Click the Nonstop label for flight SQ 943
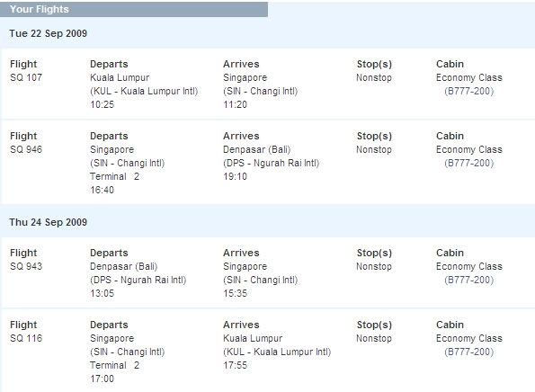Image resolution: width=535 pixels, height=392 pixels. tap(374, 266)
